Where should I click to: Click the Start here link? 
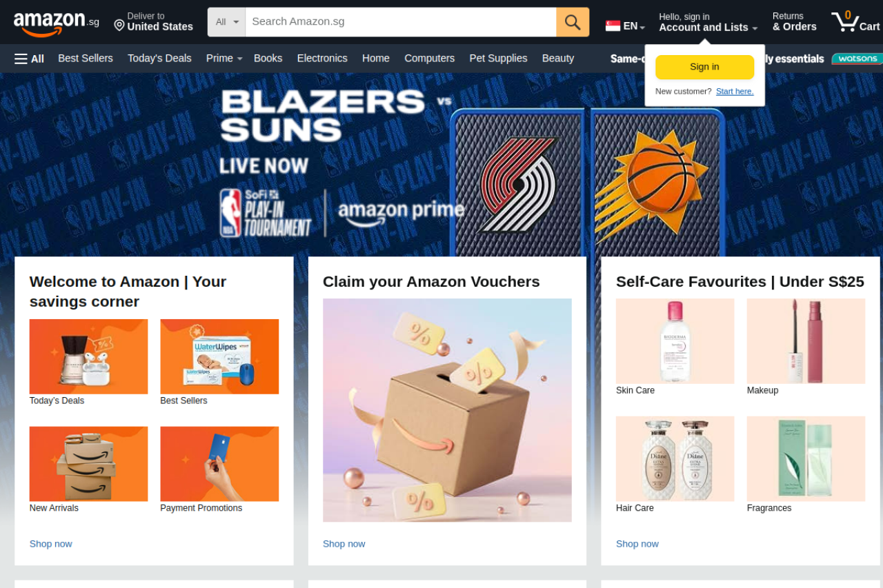click(x=735, y=92)
